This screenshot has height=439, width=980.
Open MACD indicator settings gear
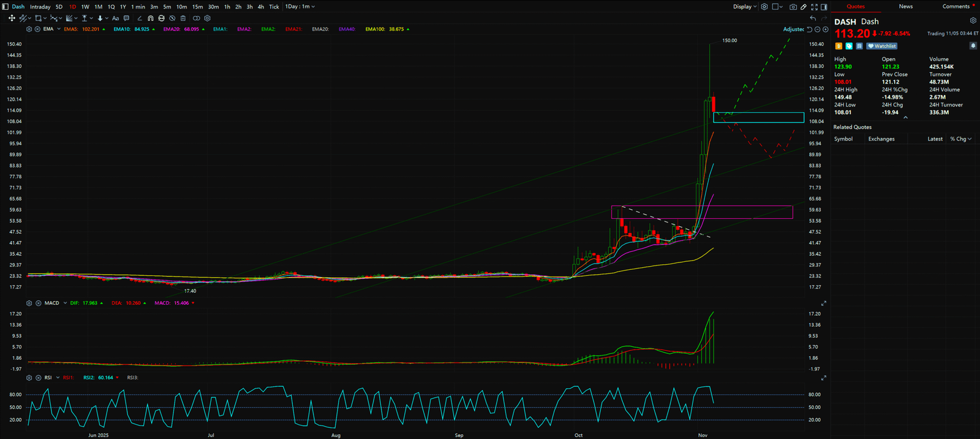pos(29,303)
